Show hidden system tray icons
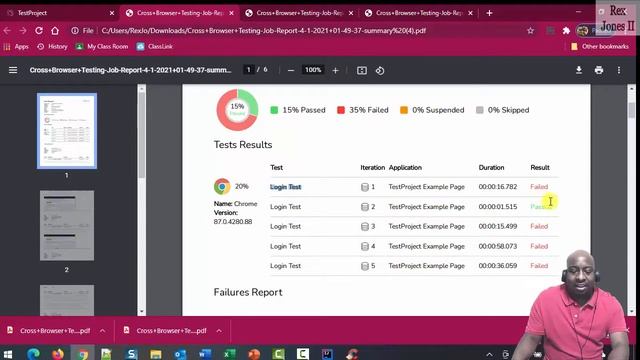Image resolution: width=640 pixels, height=360 pixels. click(489, 354)
